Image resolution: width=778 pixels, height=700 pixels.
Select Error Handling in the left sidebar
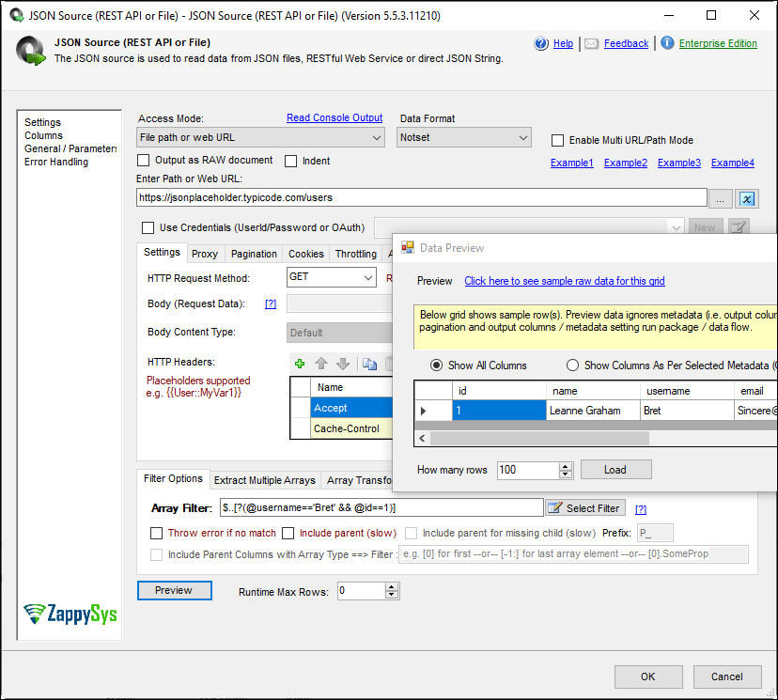tap(56, 162)
